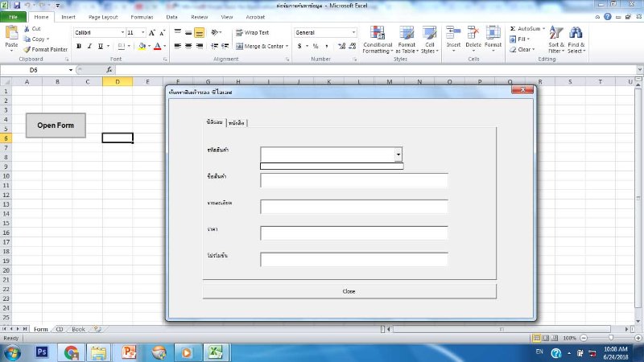
Task: Toggle Wrap Text for the cell
Action: tap(252, 33)
